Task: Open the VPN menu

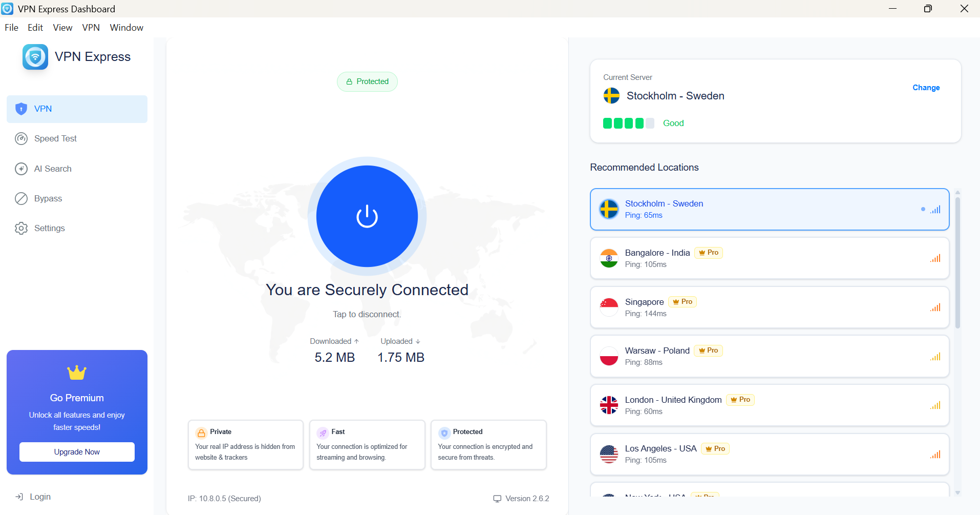Action: [x=91, y=27]
